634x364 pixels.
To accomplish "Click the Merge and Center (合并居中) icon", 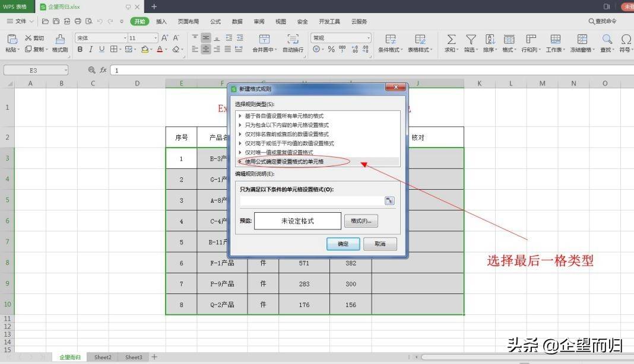I will pyautogui.click(x=264, y=39).
